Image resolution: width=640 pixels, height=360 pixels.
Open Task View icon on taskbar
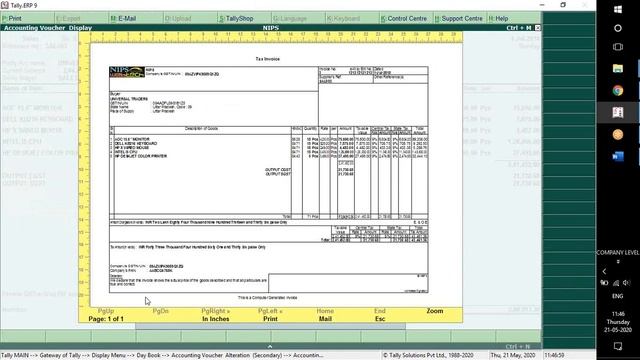pos(618,47)
